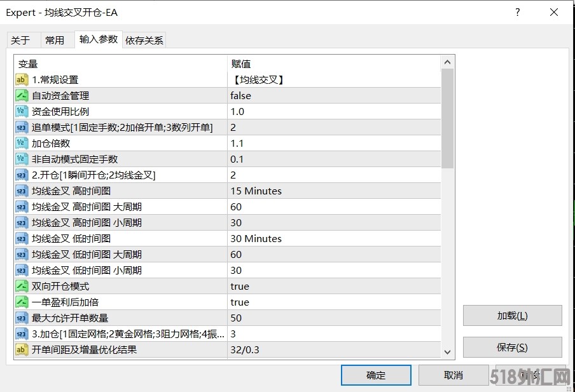The width and height of the screenshot is (575, 392).
Task: Click the 确定 button
Action: point(376,375)
